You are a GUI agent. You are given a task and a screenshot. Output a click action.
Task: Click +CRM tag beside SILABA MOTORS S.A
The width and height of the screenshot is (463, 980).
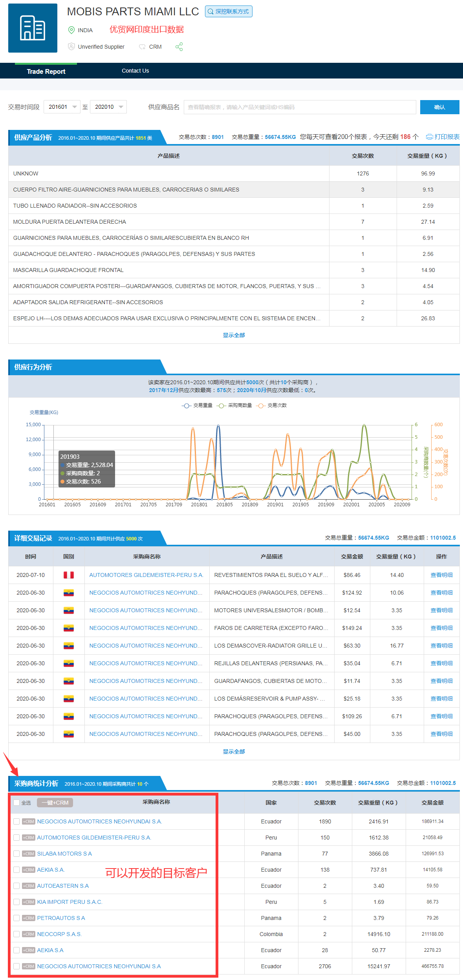[29, 854]
